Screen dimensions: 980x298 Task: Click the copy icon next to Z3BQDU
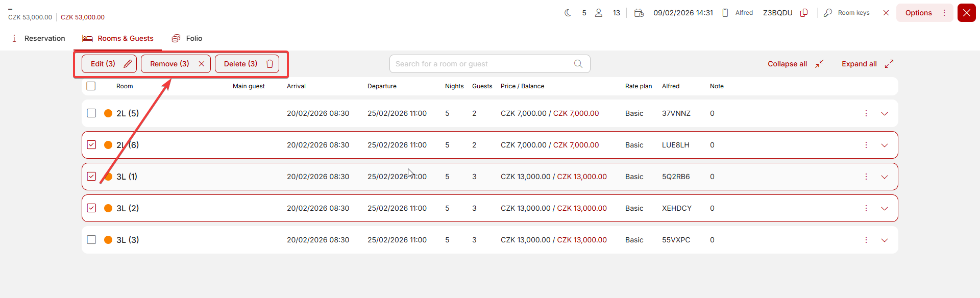tap(804, 13)
